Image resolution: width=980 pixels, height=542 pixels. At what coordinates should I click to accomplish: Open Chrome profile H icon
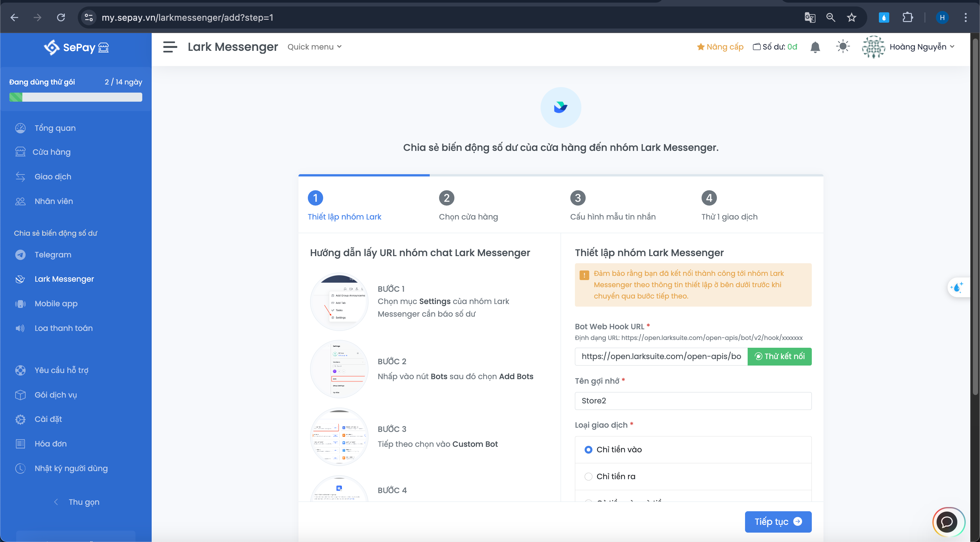coord(942,17)
